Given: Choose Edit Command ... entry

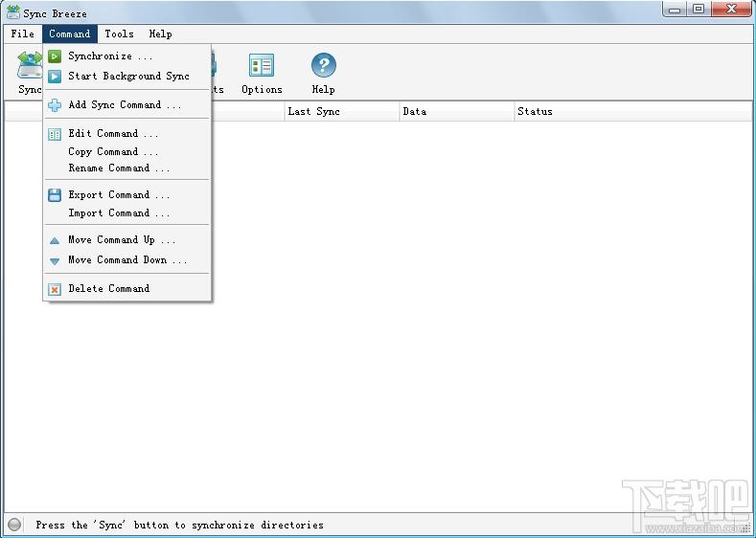Looking at the screenshot, I should (127, 133).
